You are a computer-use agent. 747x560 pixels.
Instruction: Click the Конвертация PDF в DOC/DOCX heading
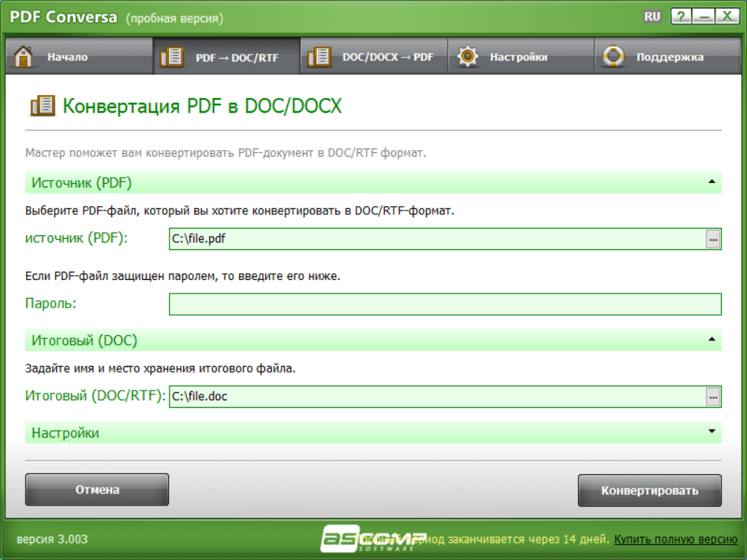[202, 106]
